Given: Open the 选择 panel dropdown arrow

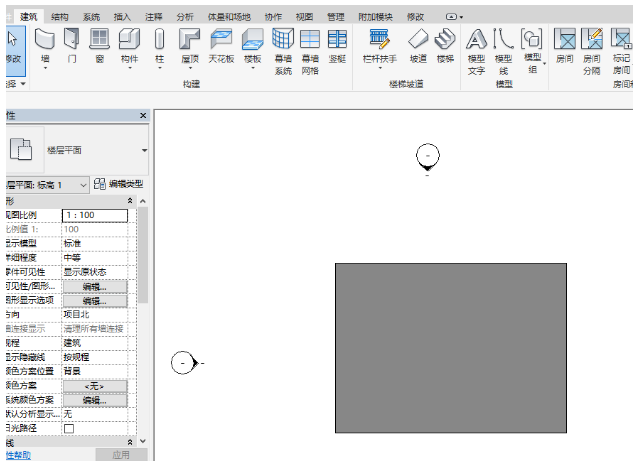Looking at the screenshot, I should coord(23,84).
